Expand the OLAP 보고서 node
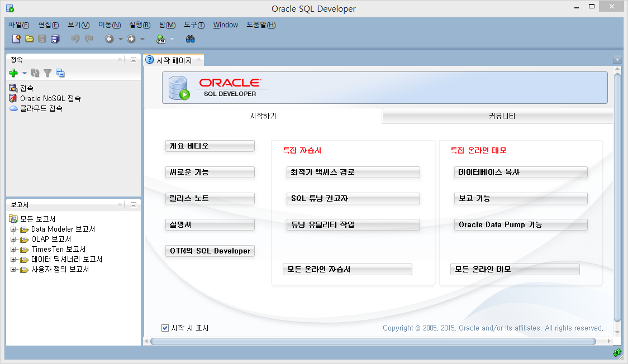The width and height of the screenshot is (628, 364). 13,239
